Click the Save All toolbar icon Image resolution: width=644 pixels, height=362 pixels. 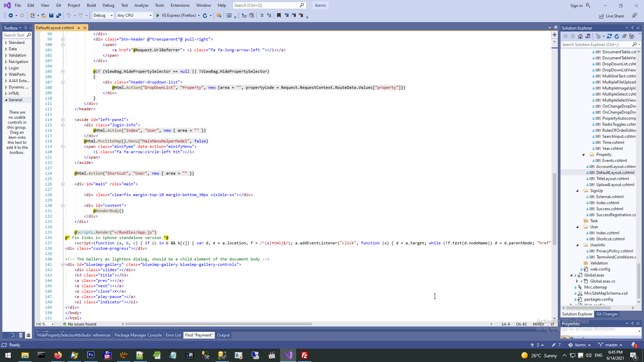coord(59,15)
